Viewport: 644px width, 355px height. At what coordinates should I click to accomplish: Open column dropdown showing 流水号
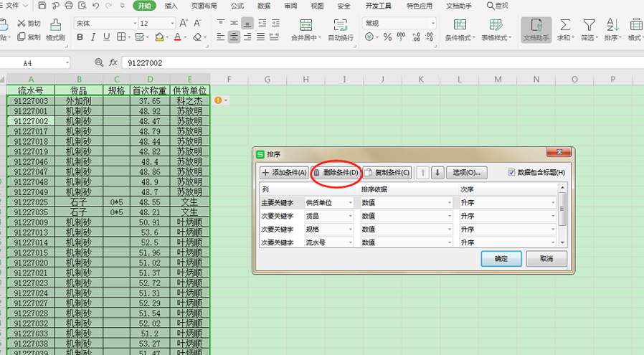351,242
